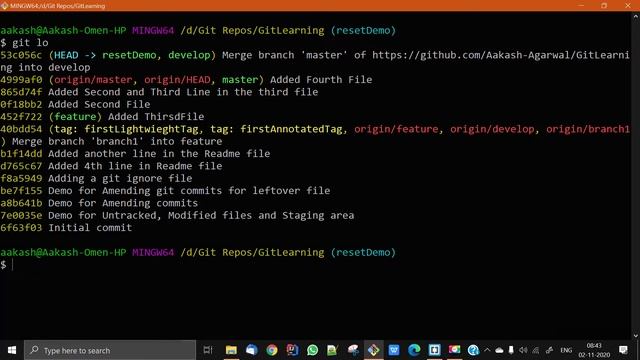Open the network signal tray icon

536,350
